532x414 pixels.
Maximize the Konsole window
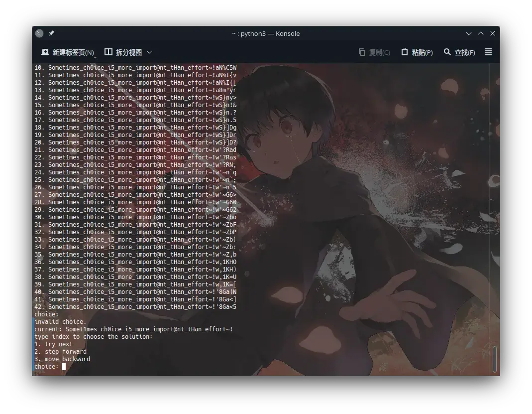(x=481, y=33)
